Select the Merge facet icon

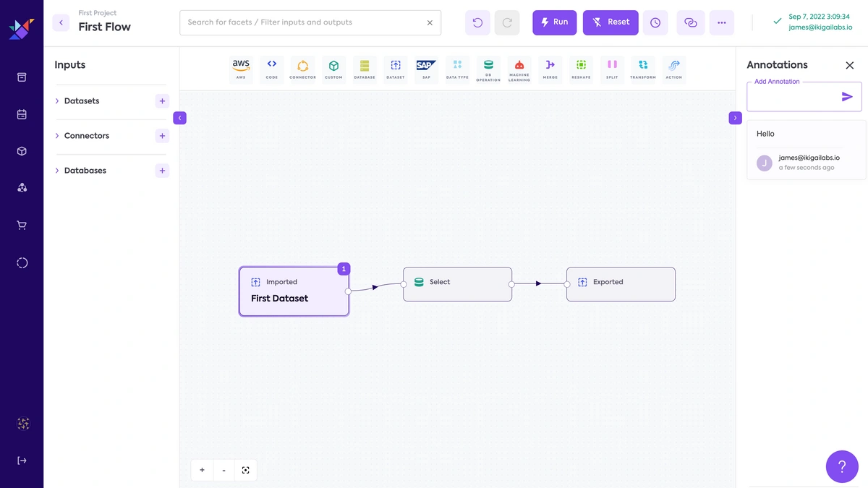coord(550,68)
